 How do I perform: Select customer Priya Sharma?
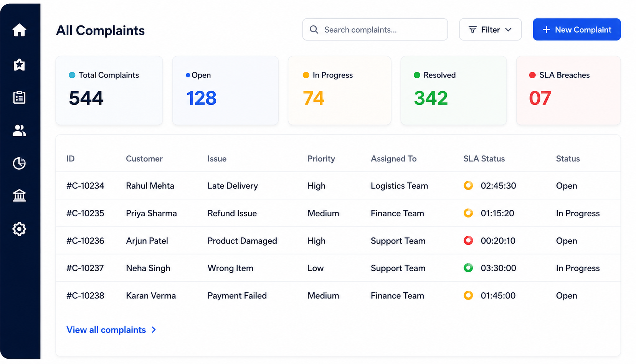click(151, 213)
